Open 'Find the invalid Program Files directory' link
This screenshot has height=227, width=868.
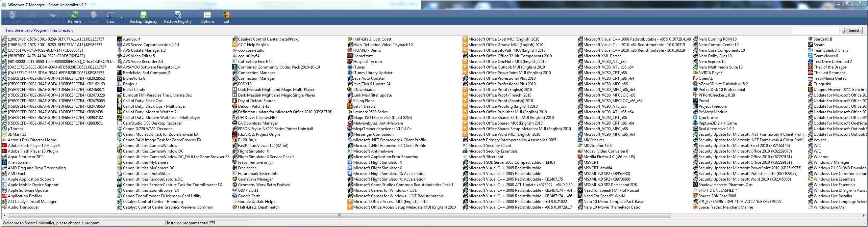coord(40,30)
